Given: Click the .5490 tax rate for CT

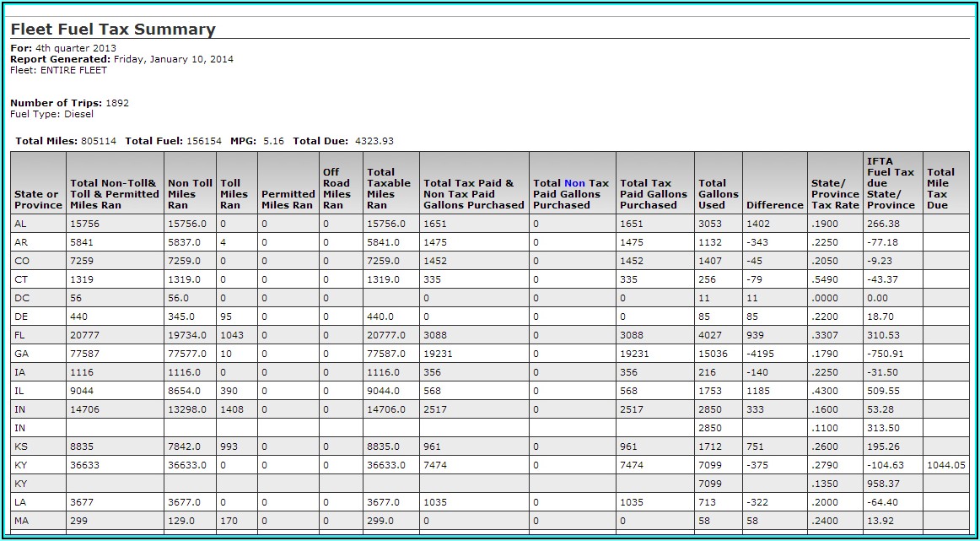Looking at the screenshot, I should click(824, 279).
